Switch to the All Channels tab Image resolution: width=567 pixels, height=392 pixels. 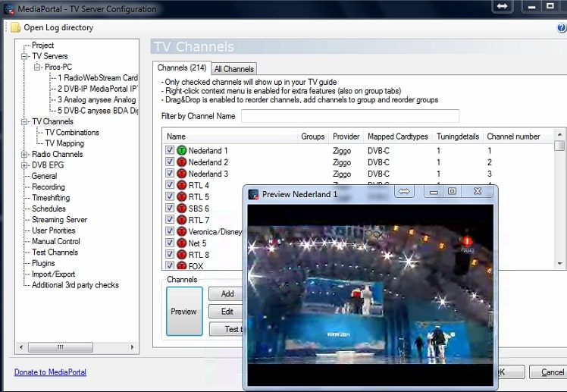point(234,69)
